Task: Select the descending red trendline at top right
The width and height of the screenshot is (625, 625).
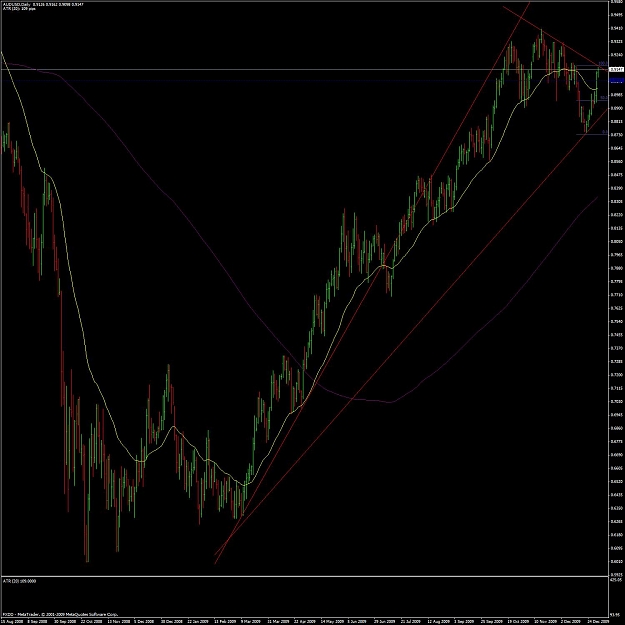Action: coord(554,38)
